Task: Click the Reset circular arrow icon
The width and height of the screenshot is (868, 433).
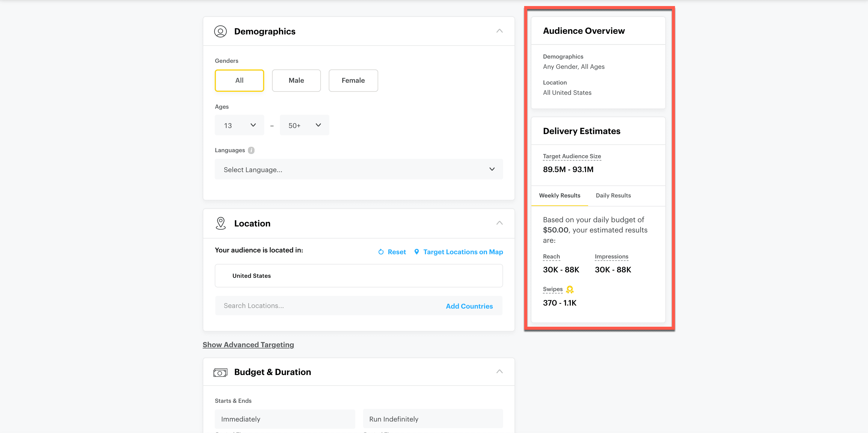Action: [x=381, y=252]
